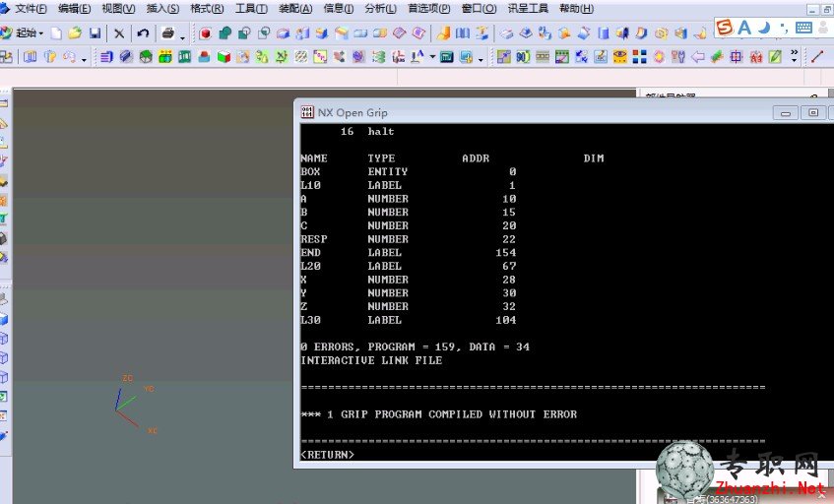Maximize the NX Open Grip window
This screenshot has width=834, height=504.
pos(813,112)
